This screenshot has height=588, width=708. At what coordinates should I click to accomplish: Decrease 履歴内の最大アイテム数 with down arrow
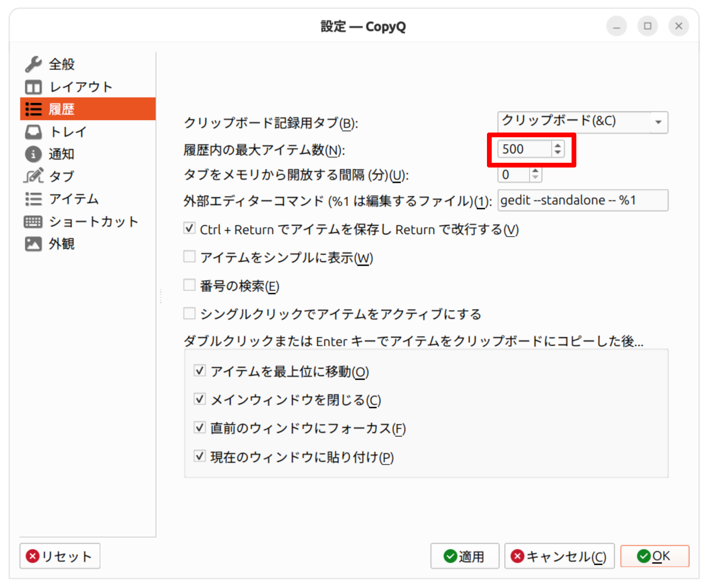pyautogui.click(x=558, y=153)
